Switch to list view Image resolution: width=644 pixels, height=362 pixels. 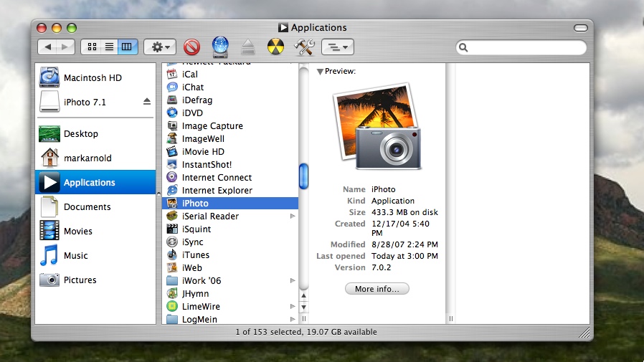(x=109, y=47)
